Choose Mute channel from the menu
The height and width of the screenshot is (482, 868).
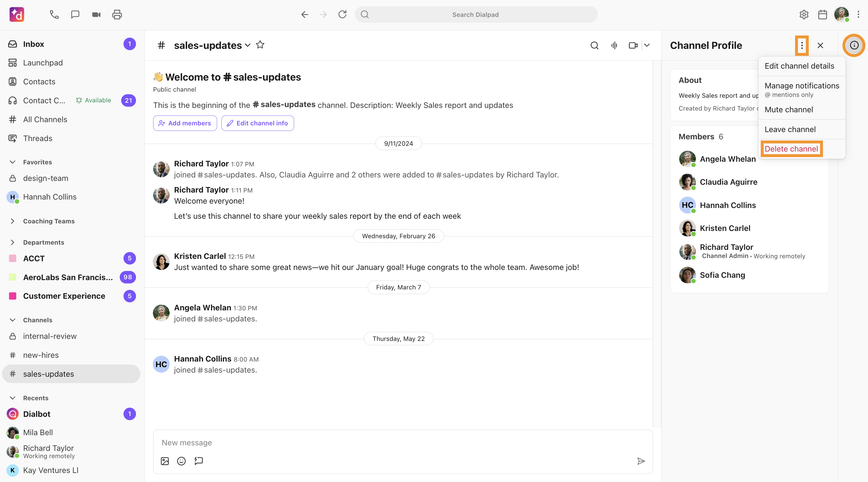point(802,110)
